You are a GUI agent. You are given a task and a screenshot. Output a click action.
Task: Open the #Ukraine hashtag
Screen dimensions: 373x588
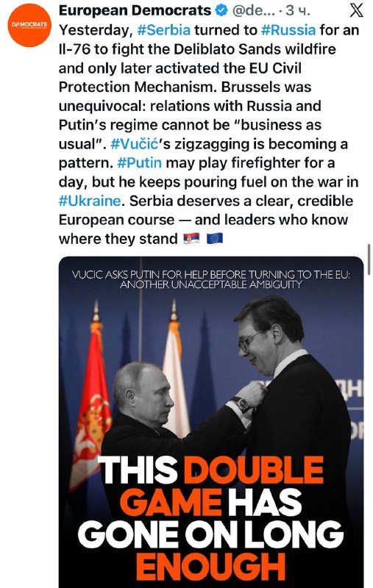[x=90, y=201]
